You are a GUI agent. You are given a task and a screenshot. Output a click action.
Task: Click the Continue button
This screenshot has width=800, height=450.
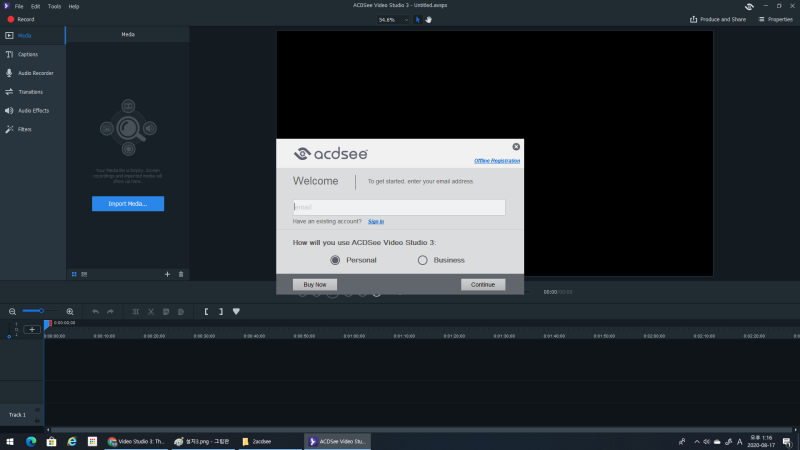click(483, 285)
